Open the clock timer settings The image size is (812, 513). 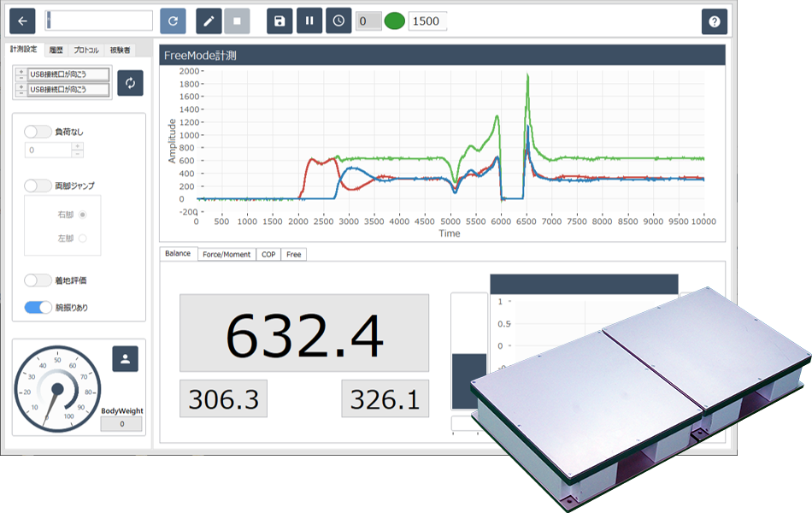338,21
